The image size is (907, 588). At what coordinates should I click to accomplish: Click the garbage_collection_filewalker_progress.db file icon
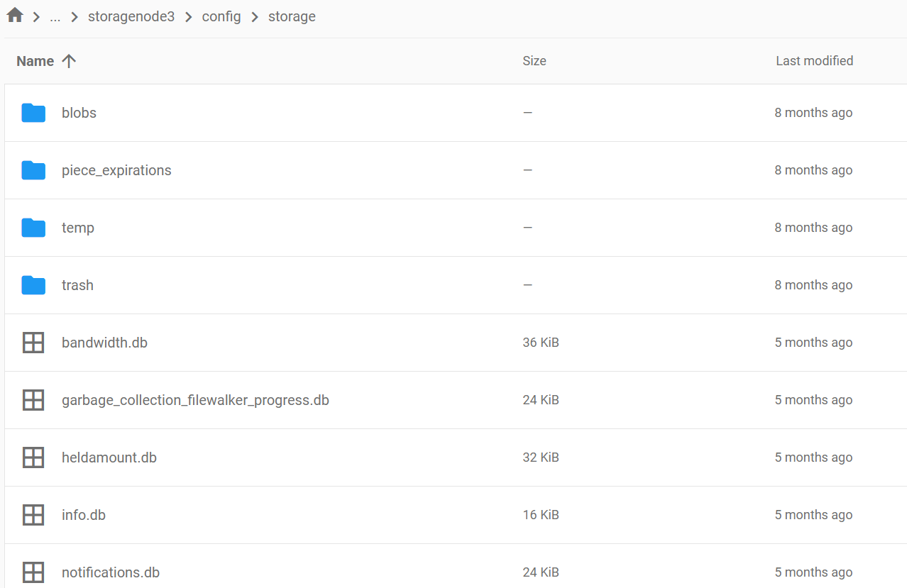coord(33,400)
